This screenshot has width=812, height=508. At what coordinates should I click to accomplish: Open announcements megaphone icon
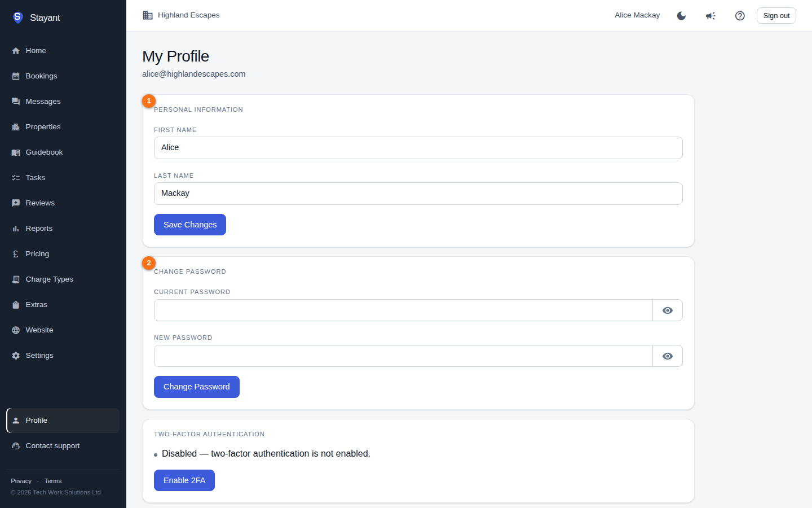710,16
